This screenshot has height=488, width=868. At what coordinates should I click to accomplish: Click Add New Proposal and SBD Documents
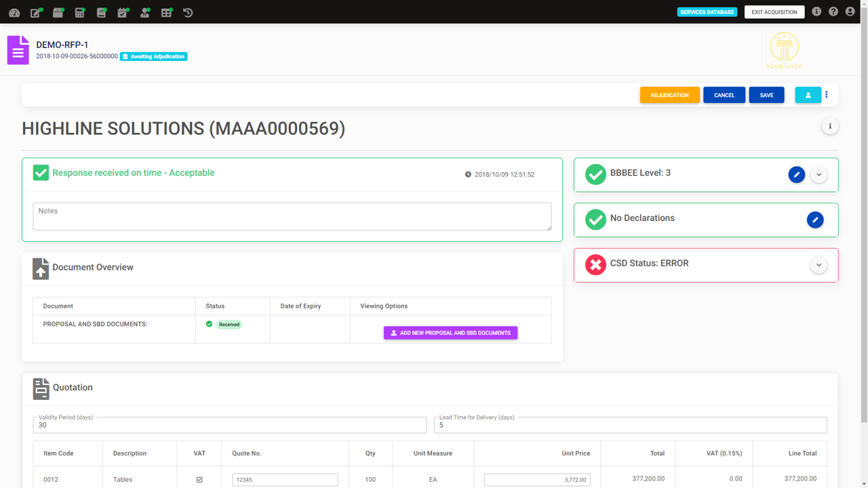450,333
